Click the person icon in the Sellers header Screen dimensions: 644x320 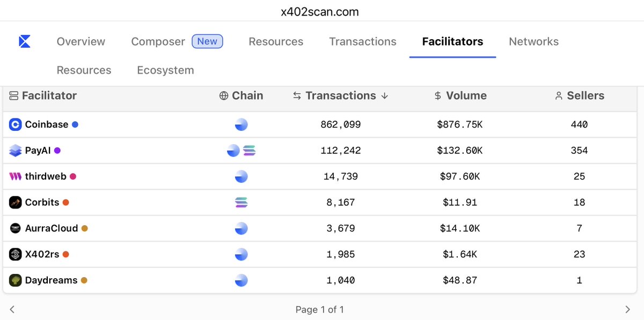point(558,95)
